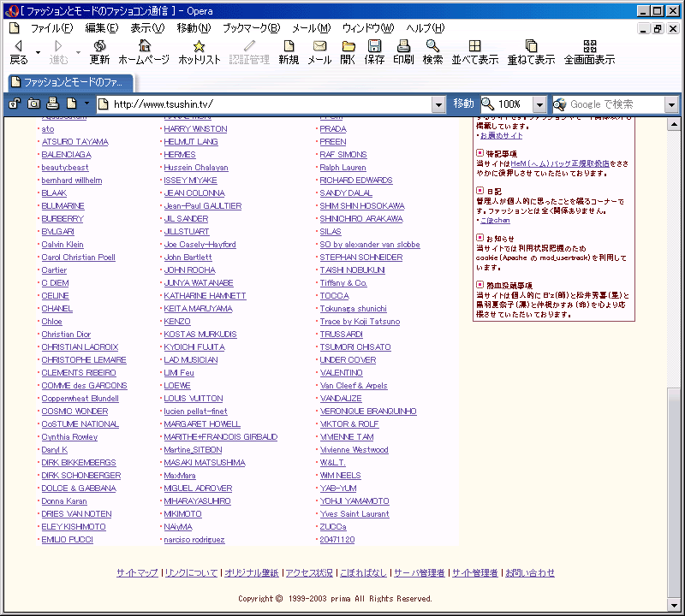Expand the URL address history dropdown
685x616 pixels.
[438, 104]
